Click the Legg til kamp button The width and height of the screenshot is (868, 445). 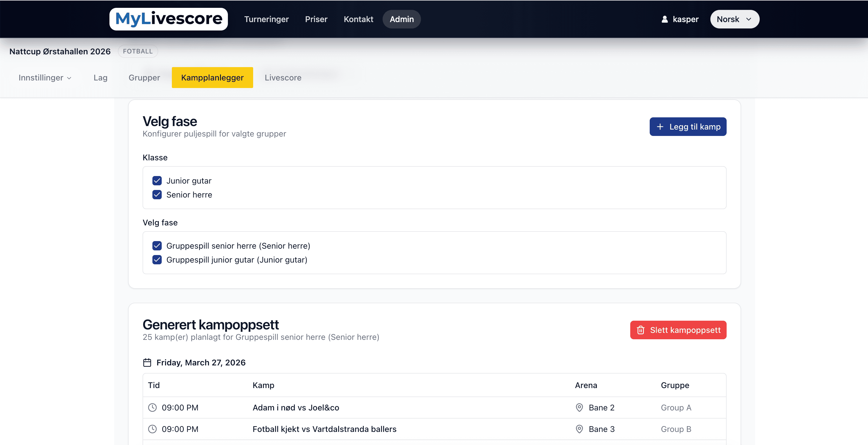(688, 126)
